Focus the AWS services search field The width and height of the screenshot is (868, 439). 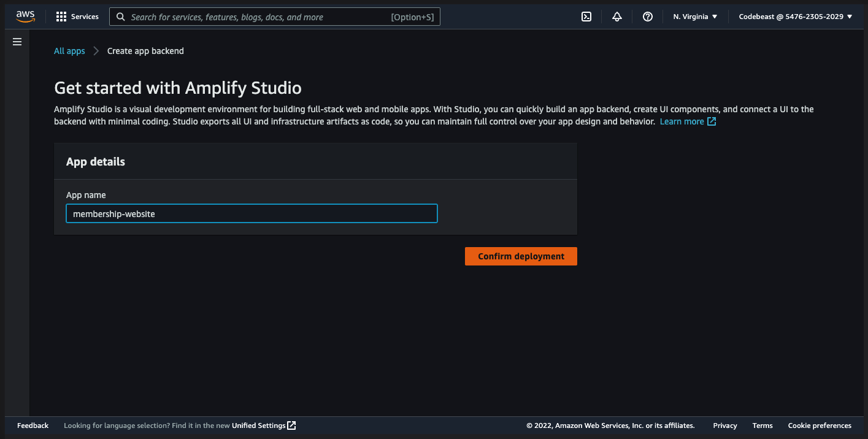[x=275, y=17]
